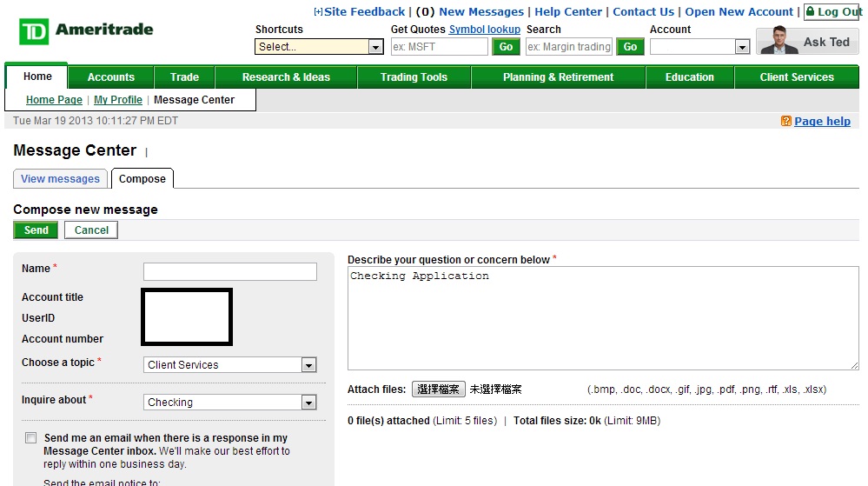868x486 pixels.
Task: Focus the Search input field
Action: click(x=569, y=47)
